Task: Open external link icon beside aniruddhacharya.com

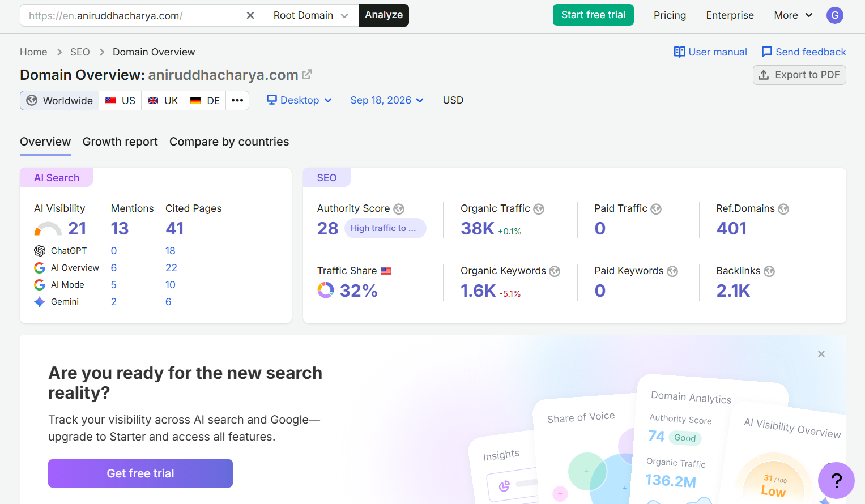Action: (x=307, y=74)
